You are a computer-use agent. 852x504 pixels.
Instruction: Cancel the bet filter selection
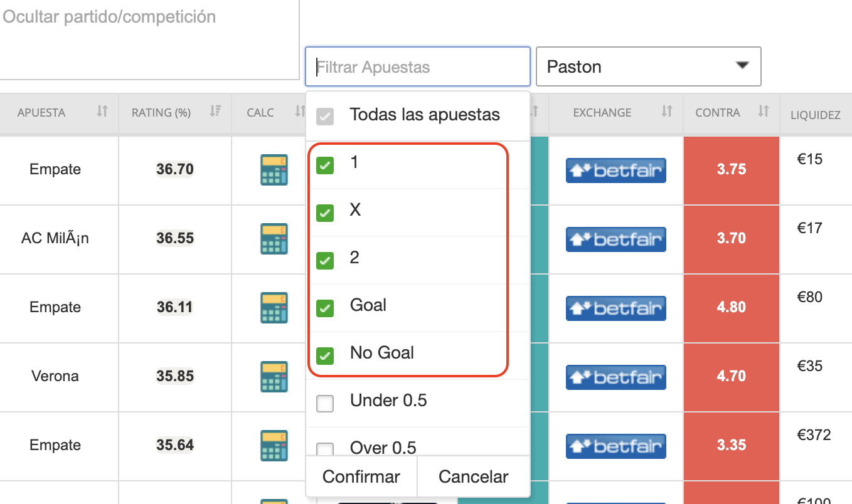tap(474, 476)
